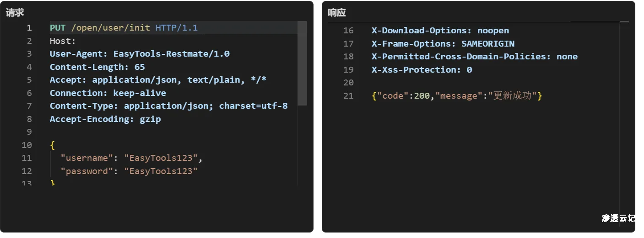Image resolution: width=644 pixels, height=238 pixels.
Task: Click the Host header line
Action: 63,41
